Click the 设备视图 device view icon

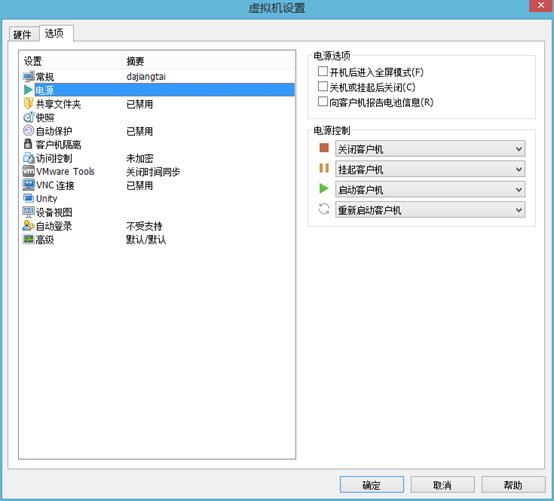point(28,212)
